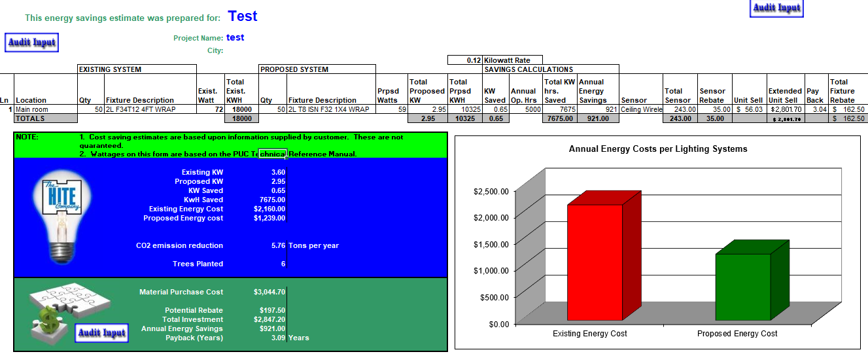The image size is (868, 354).
Task: Click the project name value test
Action: [235, 38]
